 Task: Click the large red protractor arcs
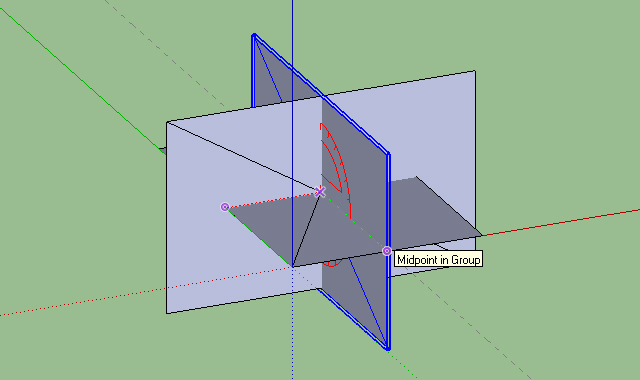tap(336, 170)
